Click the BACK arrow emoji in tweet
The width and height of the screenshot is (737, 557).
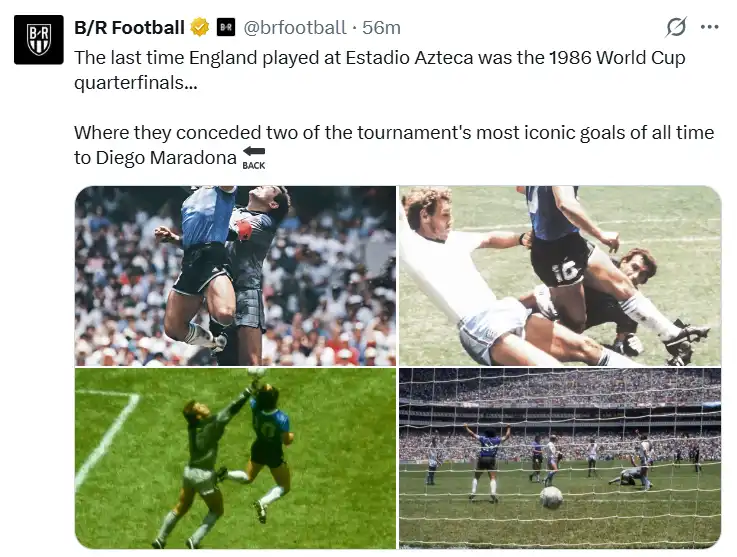click(254, 158)
